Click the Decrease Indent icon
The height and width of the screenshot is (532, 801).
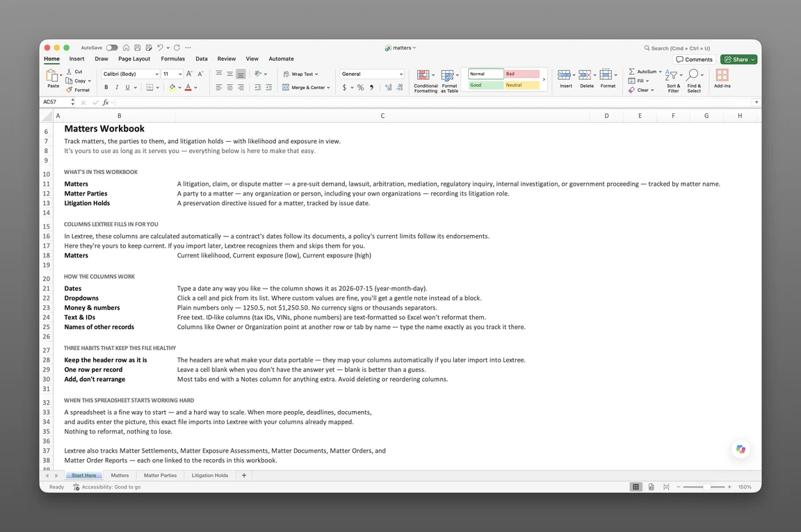click(x=258, y=88)
